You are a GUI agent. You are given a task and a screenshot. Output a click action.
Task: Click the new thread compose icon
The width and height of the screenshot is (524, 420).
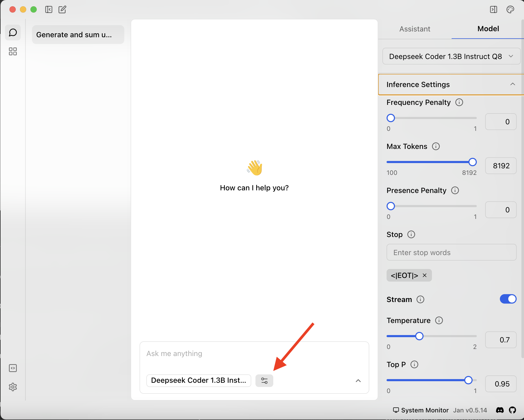62,10
